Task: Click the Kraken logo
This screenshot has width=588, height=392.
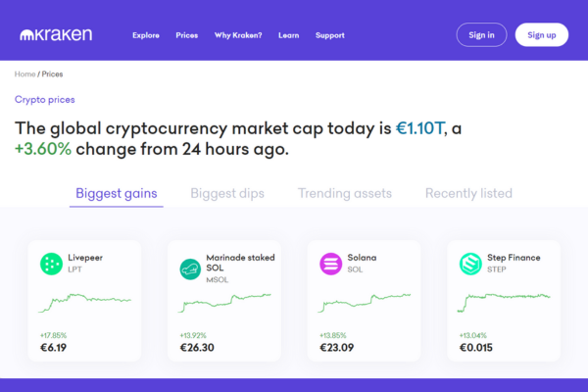Action: click(55, 35)
